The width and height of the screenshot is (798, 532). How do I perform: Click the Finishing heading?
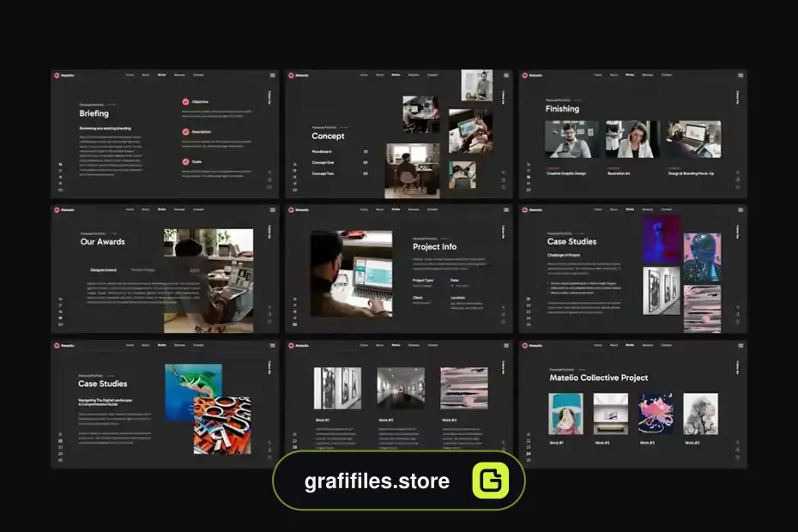562,109
